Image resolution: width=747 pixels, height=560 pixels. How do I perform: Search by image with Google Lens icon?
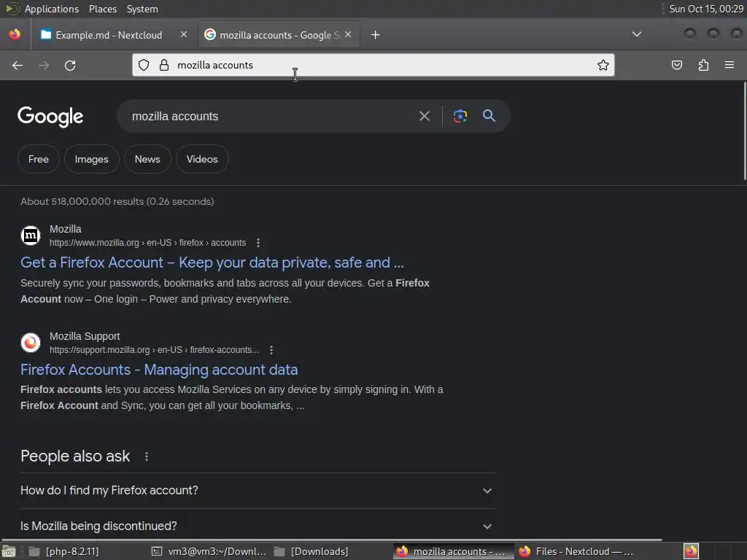[x=460, y=116]
